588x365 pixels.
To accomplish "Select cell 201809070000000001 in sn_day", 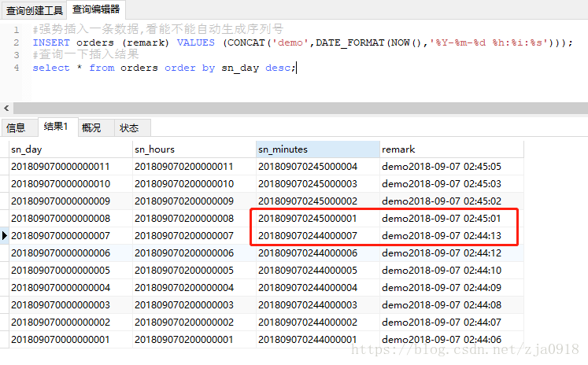I will pos(71,340).
